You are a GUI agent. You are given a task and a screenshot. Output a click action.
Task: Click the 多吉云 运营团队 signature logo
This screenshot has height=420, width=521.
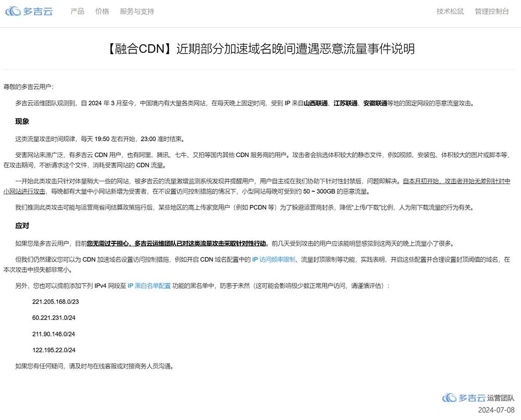click(478, 398)
